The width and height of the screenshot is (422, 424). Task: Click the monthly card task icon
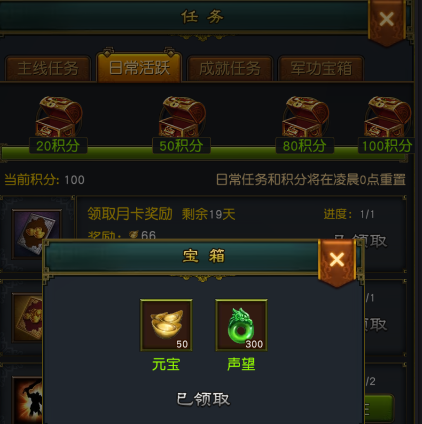click(x=37, y=234)
